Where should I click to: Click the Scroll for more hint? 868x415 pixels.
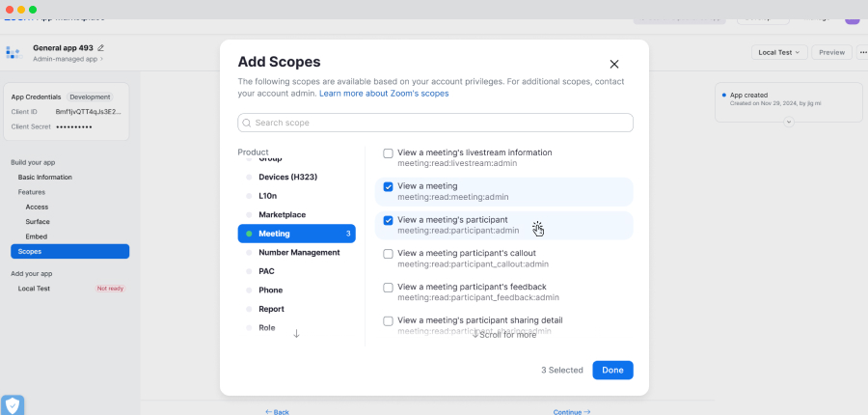pyautogui.click(x=504, y=335)
